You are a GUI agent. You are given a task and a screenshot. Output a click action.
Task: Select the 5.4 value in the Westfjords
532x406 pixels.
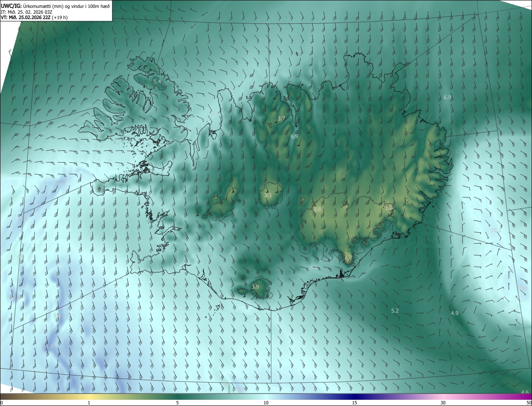pyautogui.click(x=157, y=82)
